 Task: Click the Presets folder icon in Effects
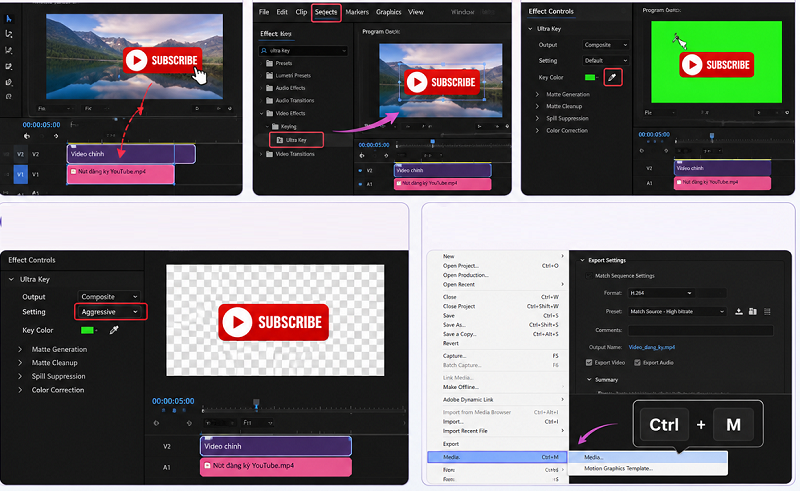(x=269, y=63)
